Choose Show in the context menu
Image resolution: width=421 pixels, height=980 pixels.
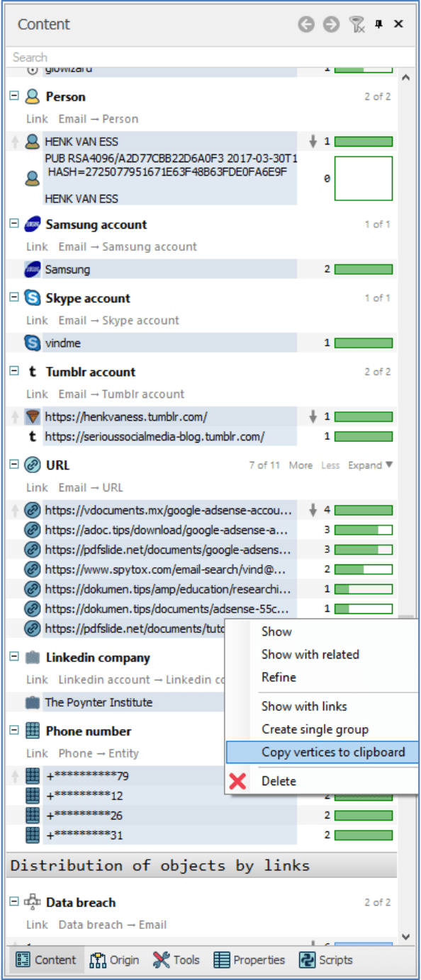pos(276,632)
